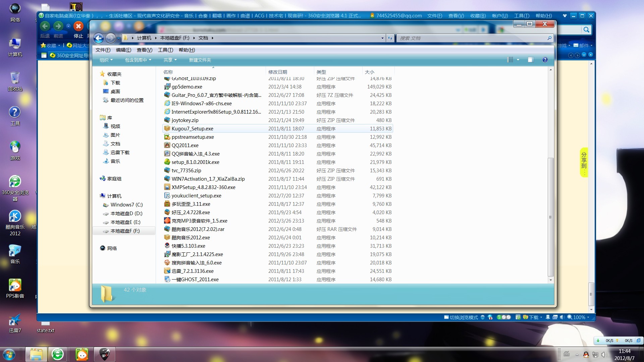644x362 pixels.
Task: Select Windows7 (C:) drive in tree
Action: pos(127,205)
